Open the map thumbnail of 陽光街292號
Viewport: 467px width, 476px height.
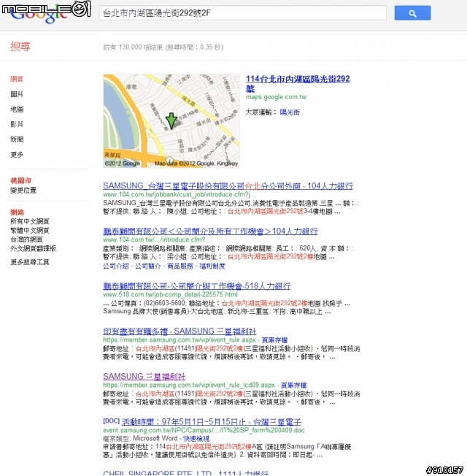point(171,120)
